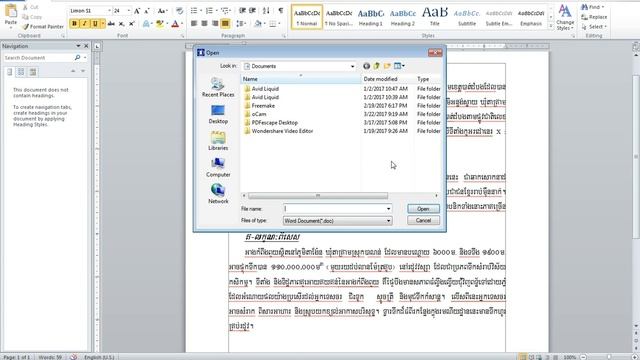Click the Cut command in ribbon
640x360 pixels.
point(30,7)
